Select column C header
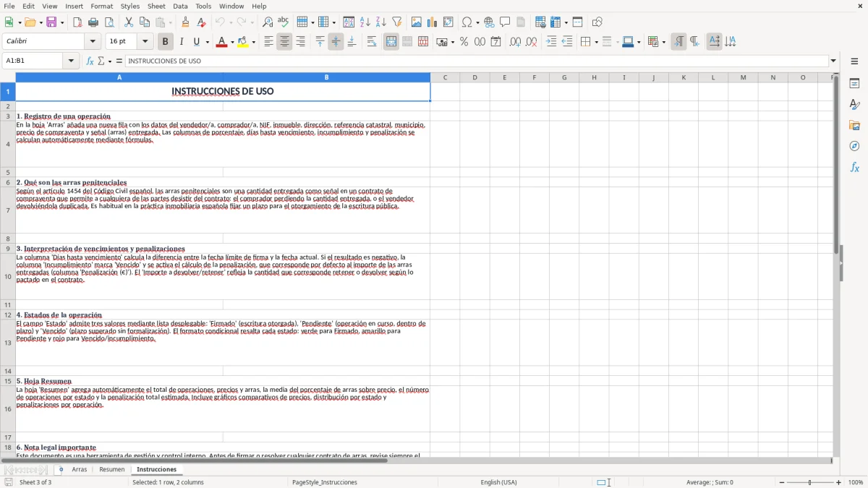The image size is (868, 488). (445, 77)
